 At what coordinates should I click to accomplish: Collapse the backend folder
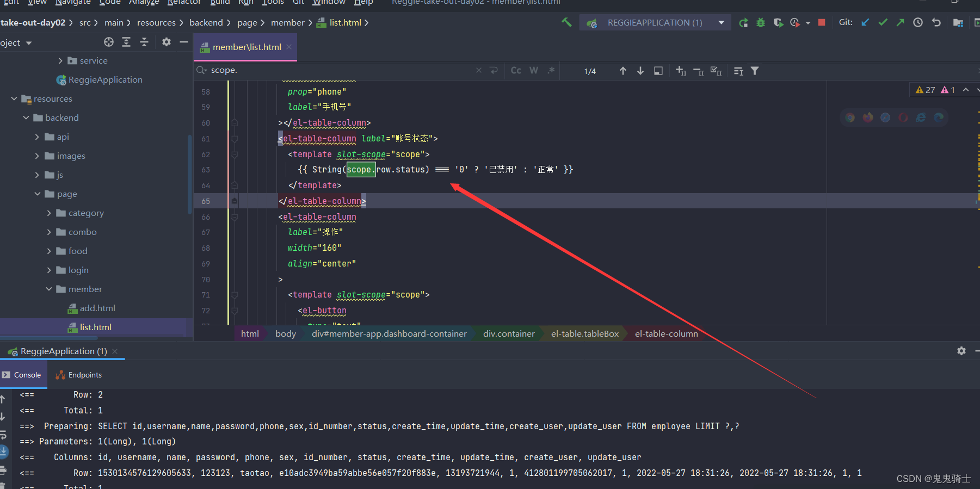(26, 118)
